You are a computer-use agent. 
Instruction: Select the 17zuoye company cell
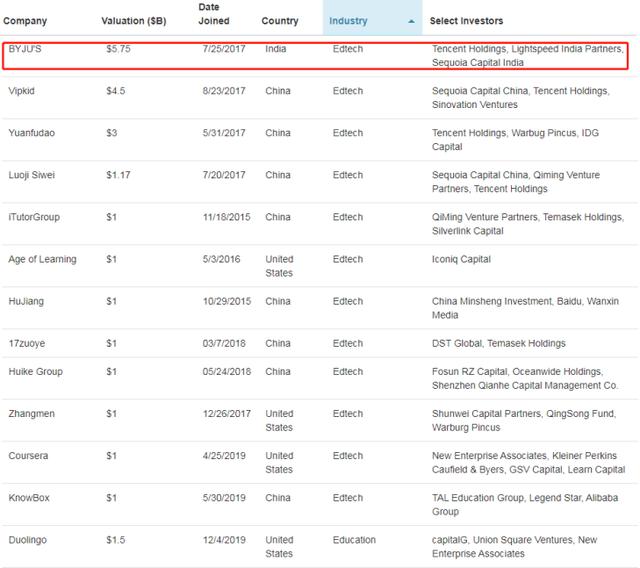[27, 343]
